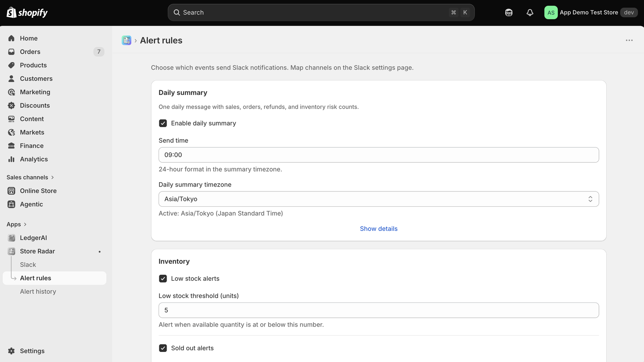This screenshot has height=362, width=644.
Task: Click the Alert rules page title
Action: (161, 40)
